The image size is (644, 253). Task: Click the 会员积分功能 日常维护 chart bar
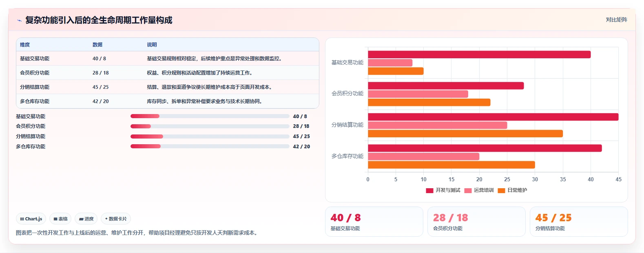tap(429, 102)
